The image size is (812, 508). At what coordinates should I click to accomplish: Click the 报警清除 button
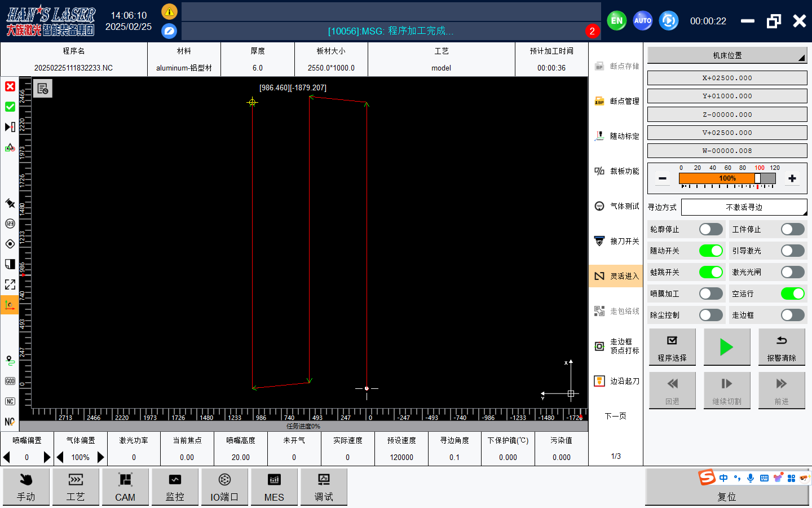point(781,347)
